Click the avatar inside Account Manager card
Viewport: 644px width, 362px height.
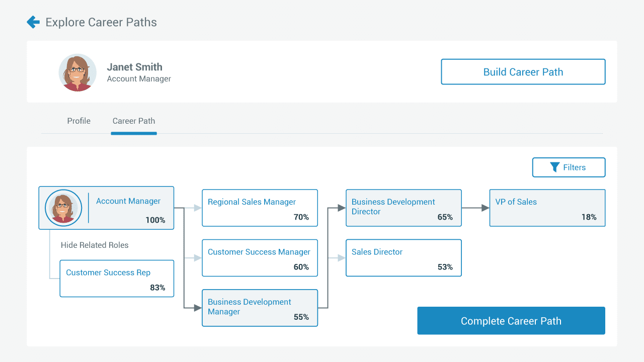[63, 208]
